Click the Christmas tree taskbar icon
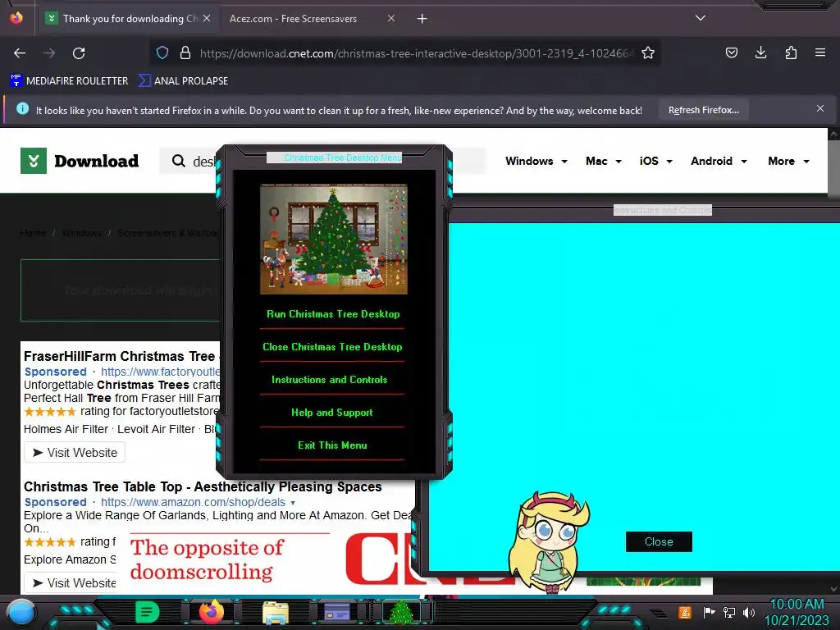 [x=402, y=612]
